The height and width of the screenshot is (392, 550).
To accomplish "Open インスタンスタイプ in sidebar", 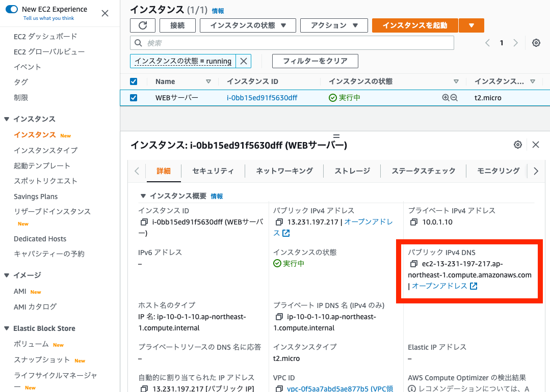I will pyautogui.click(x=45, y=150).
